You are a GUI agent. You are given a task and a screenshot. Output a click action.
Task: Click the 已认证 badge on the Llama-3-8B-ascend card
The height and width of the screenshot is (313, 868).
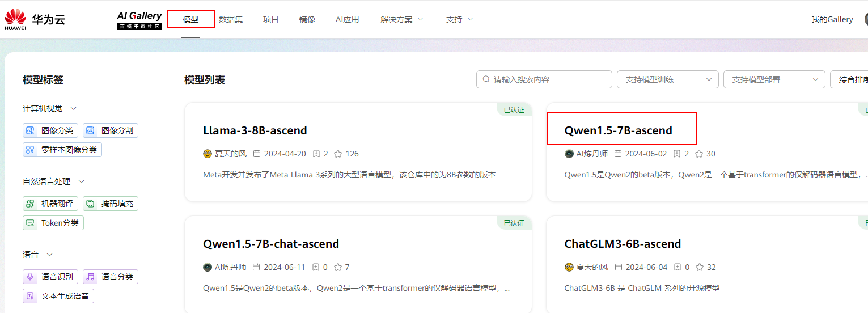coord(514,110)
